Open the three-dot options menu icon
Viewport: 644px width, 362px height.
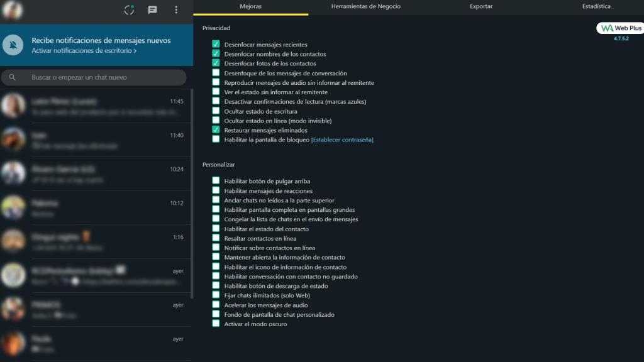175,9
